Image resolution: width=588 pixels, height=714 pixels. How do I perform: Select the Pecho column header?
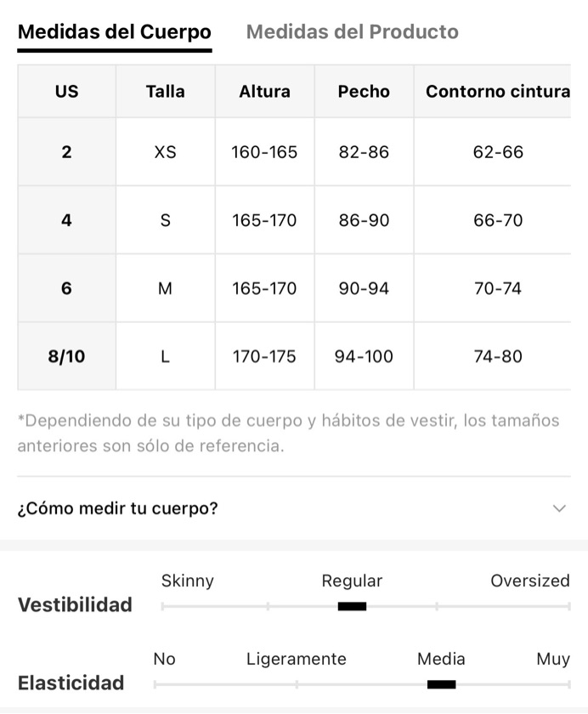[x=364, y=91]
